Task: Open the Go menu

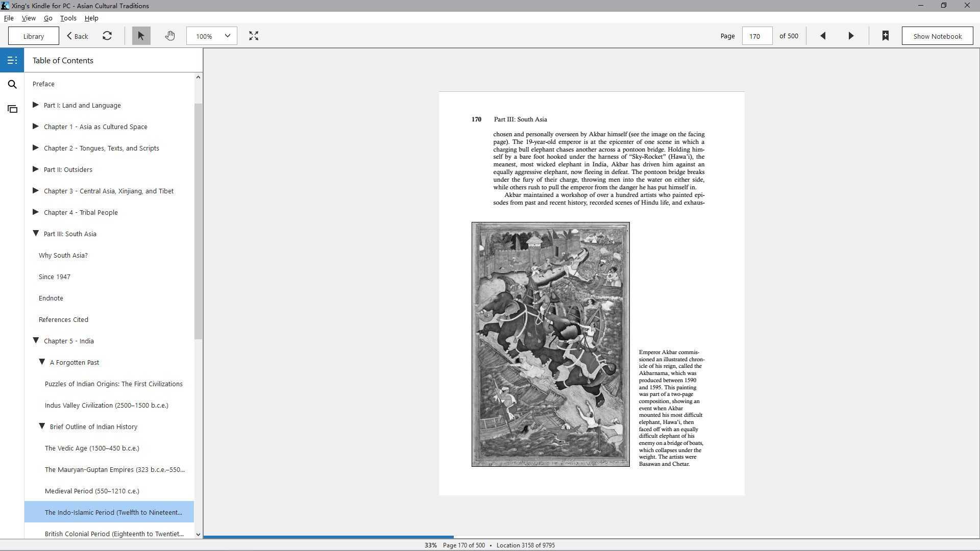Action: (48, 18)
